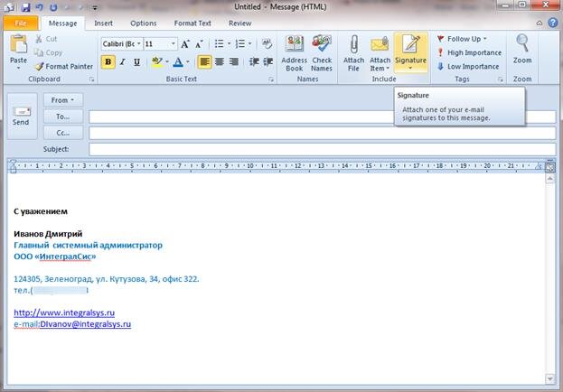Open the File tab
563x392 pixels.
tap(21, 23)
